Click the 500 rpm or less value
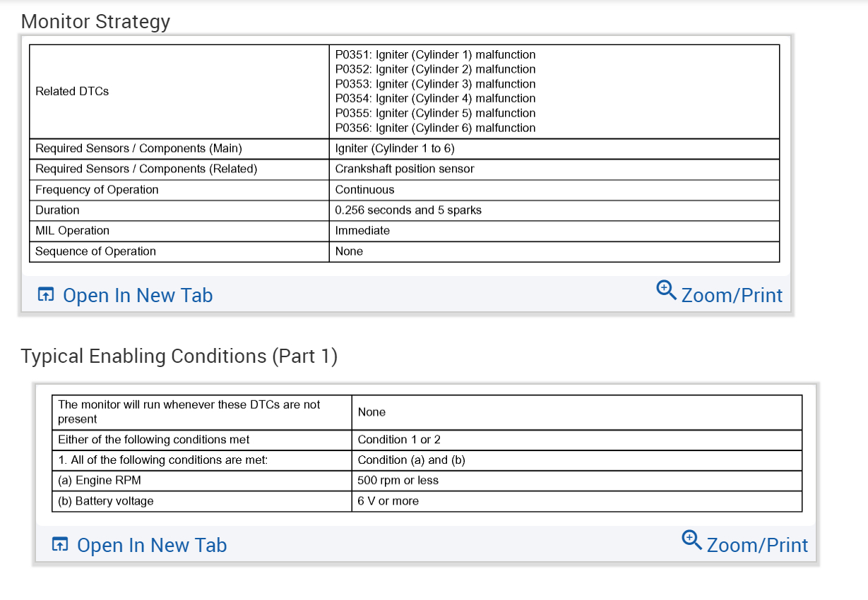The image size is (868, 600). click(x=398, y=480)
